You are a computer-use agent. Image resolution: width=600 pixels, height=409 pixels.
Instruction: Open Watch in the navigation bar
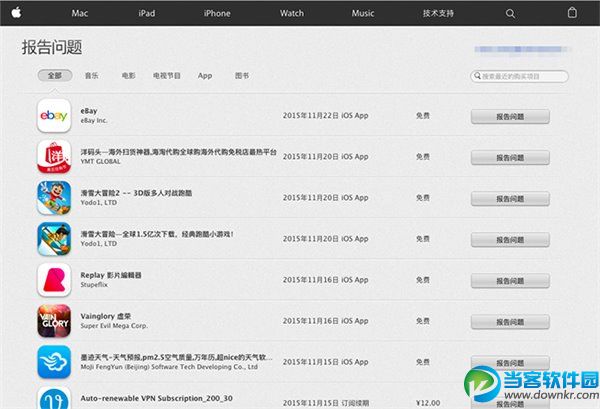click(x=292, y=13)
